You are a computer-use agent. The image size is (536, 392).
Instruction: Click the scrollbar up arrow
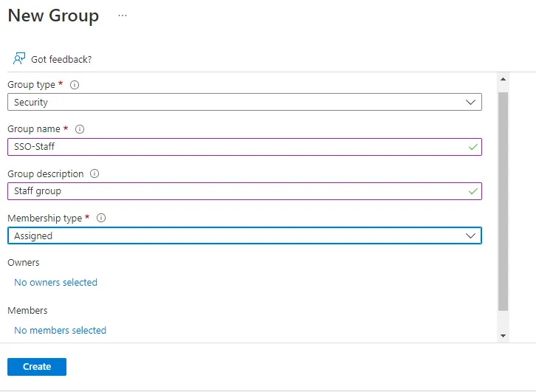click(504, 79)
